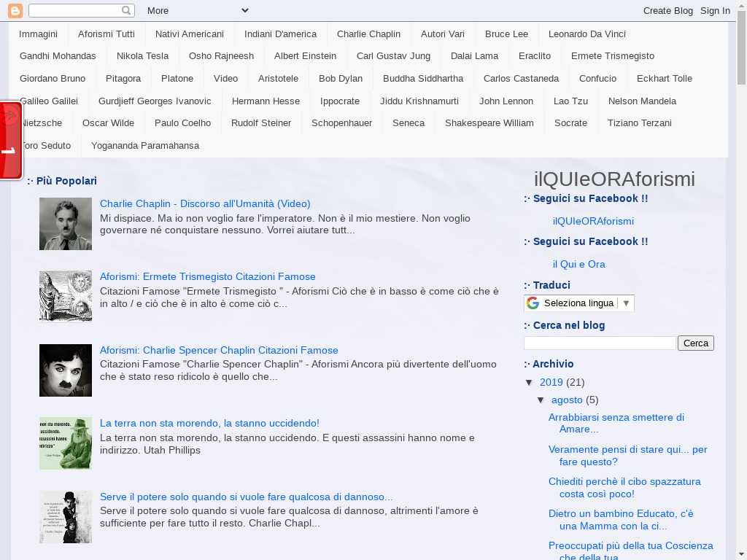This screenshot has height=560, width=747.
Task: Open the red notification side tab
Action: pyautogui.click(x=10, y=141)
